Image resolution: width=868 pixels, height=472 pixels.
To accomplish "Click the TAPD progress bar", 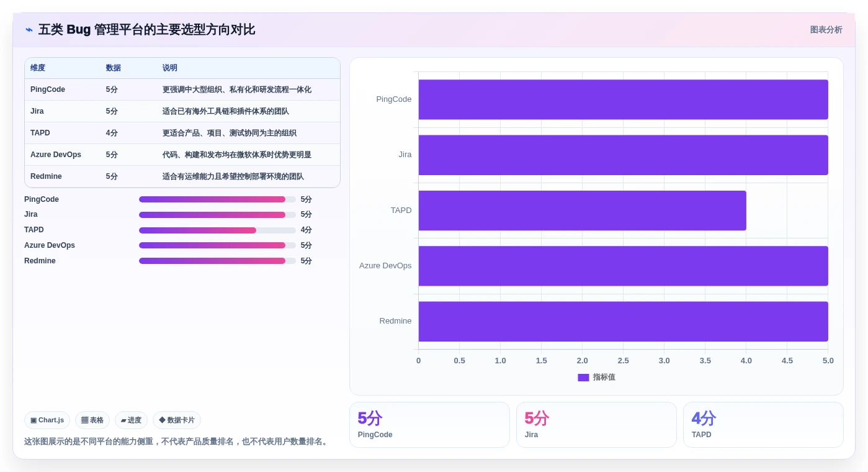I will (217, 230).
